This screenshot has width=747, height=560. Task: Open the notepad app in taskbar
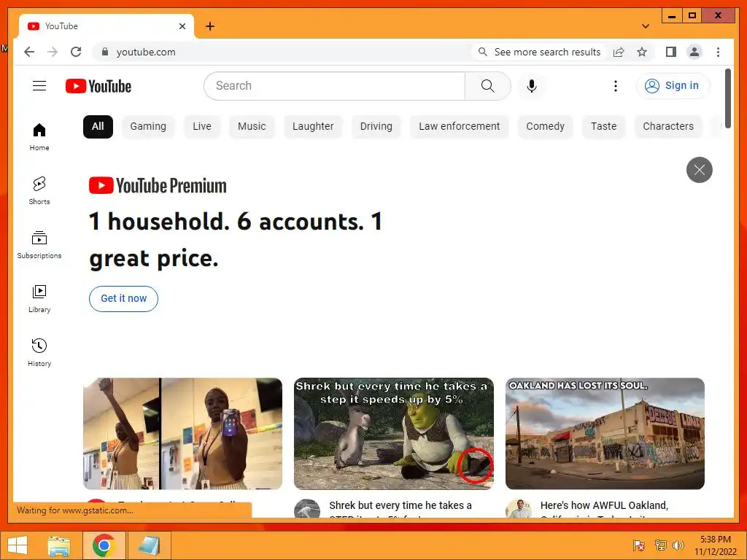[148, 545]
